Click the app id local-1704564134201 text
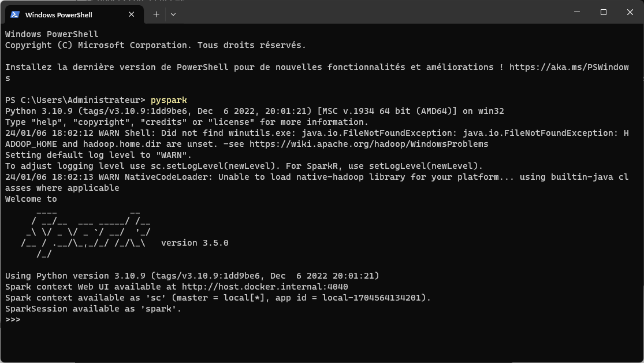Viewport: 644px width, 363px height. click(x=351, y=298)
